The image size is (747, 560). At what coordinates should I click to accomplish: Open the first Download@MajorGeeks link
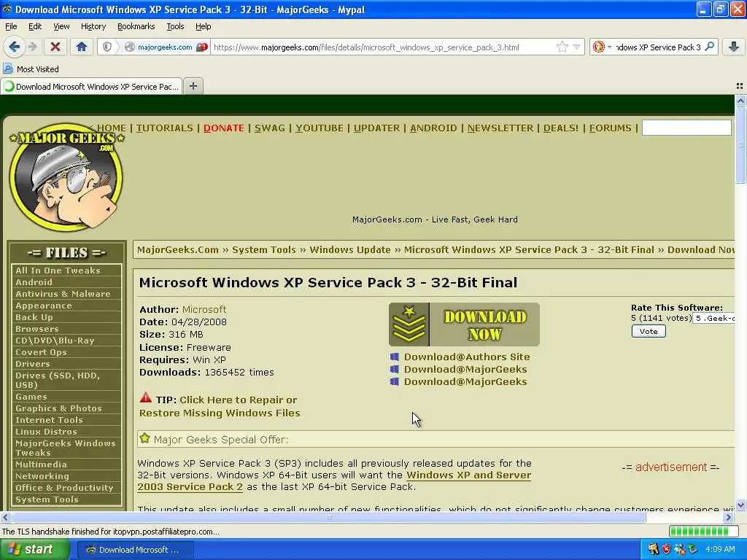click(465, 369)
